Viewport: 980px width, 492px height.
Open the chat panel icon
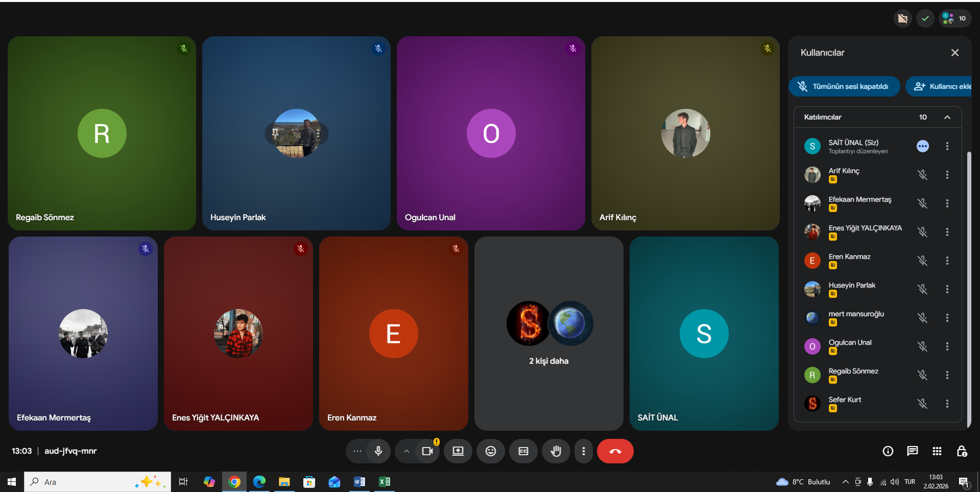point(912,451)
